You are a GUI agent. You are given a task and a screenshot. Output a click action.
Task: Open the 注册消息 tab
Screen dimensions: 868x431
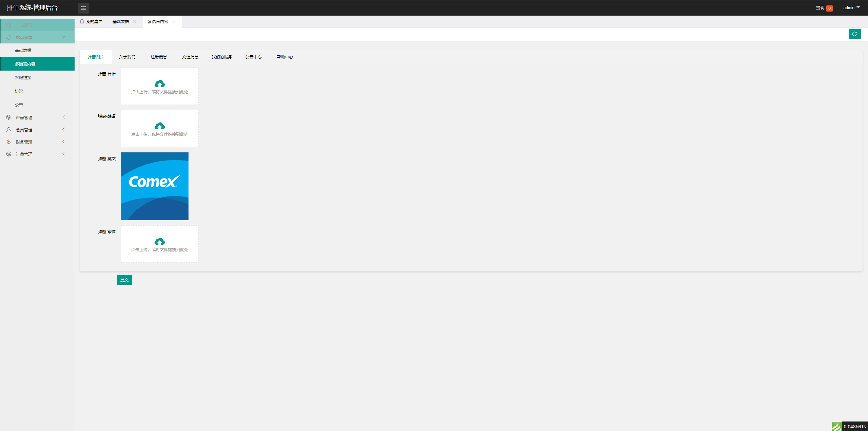tap(159, 57)
